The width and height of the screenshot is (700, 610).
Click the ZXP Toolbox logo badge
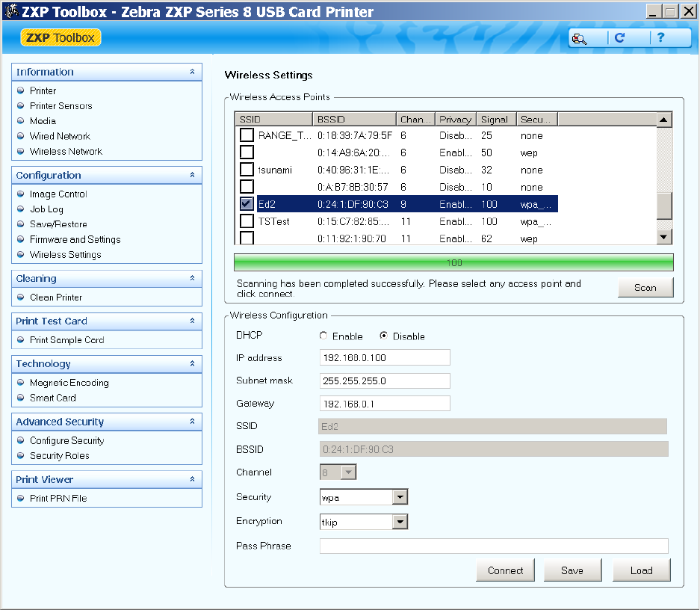[x=61, y=37]
